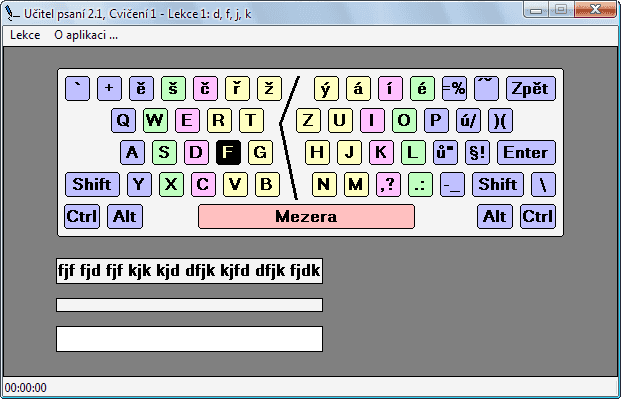This screenshot has height=399, width=621.
Task: Click the white typing input field
Action: coord(189,339)
